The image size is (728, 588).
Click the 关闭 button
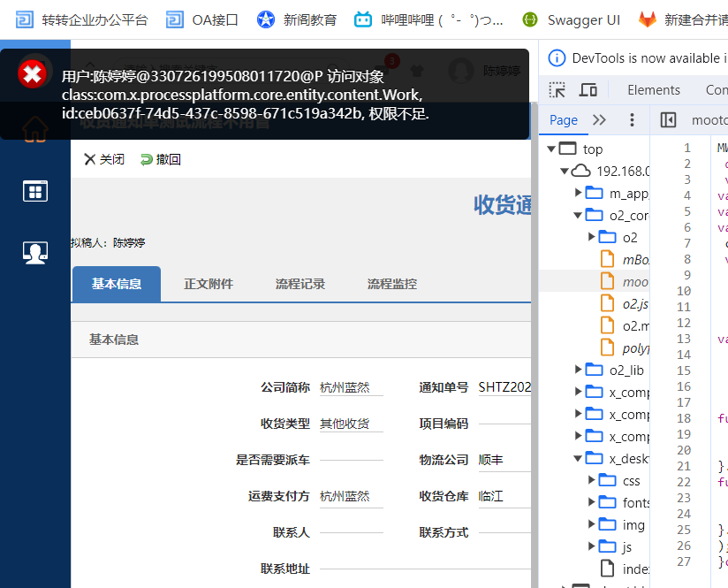tap(103, 159)
